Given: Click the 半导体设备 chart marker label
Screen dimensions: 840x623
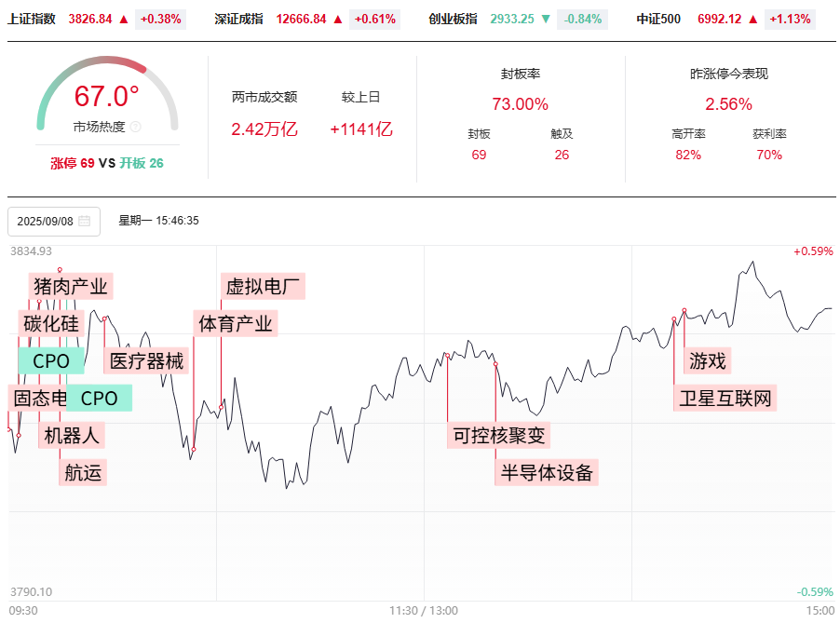Looking at the screenshot, I should (547, 472).
